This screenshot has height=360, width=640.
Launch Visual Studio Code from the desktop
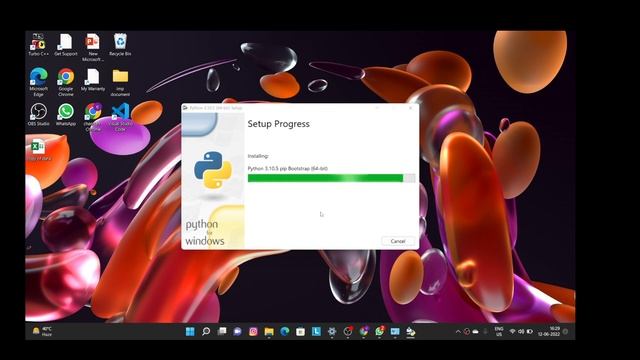(x=120, y=117)
